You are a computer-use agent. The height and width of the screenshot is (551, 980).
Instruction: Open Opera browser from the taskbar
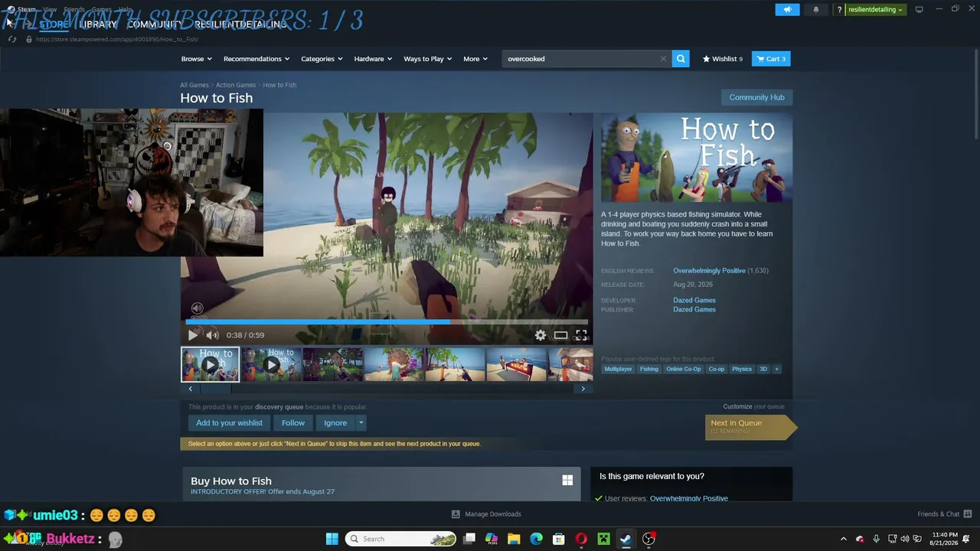(x=581, y=539)
